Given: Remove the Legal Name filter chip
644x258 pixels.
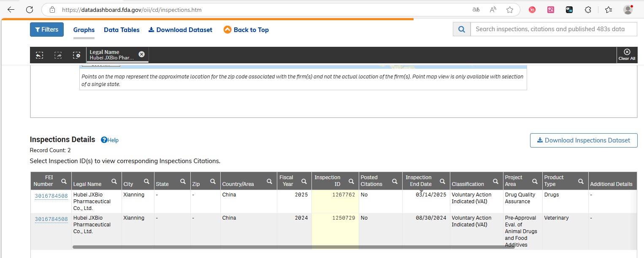Looking at the screenshot, I should [x=141, y=54].
